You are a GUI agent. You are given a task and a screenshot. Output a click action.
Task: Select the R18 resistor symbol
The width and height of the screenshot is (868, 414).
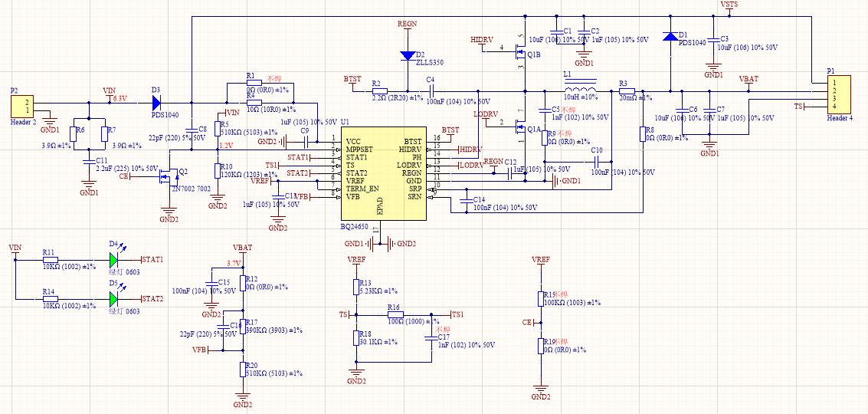(356, 337)
